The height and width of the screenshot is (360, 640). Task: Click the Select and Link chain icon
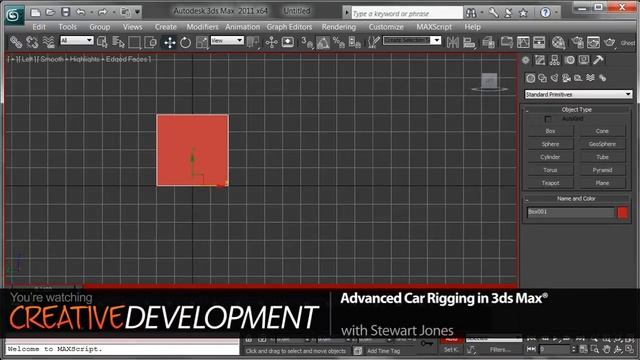(x=16, y=42)
